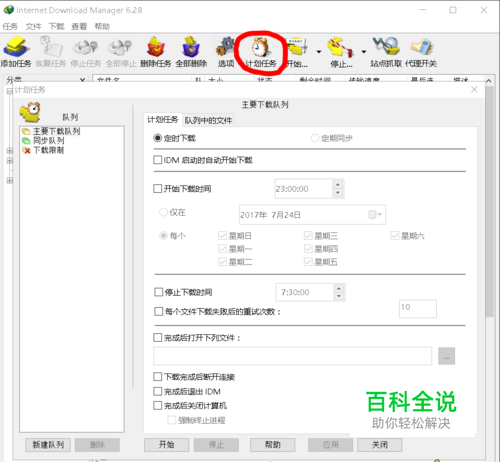The height and width of the screenshot is (462, 500).
Task: Open the 帮助 menu
Action: coord(102,26)
